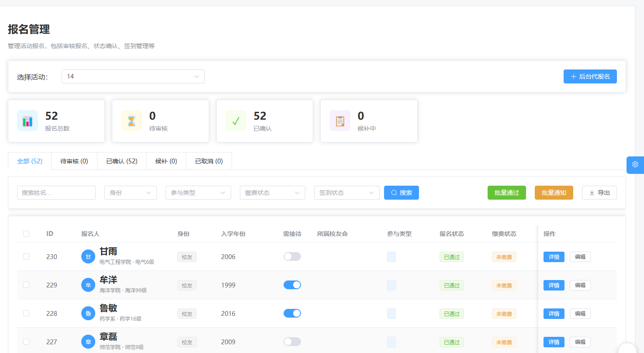This screenshot has width=644, height=353.
Task: Click the bar chart icon beside 报名总数
Action: click(x=28, y=121)
